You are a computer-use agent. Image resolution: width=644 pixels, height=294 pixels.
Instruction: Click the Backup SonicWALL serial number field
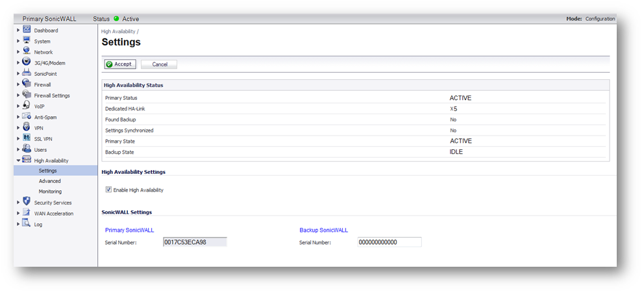tap(389, 242)
